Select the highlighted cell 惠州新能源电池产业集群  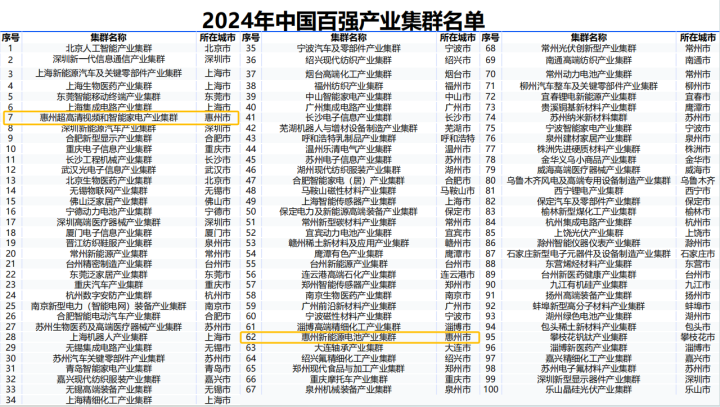pyautogui.click(x=349, y=337)
